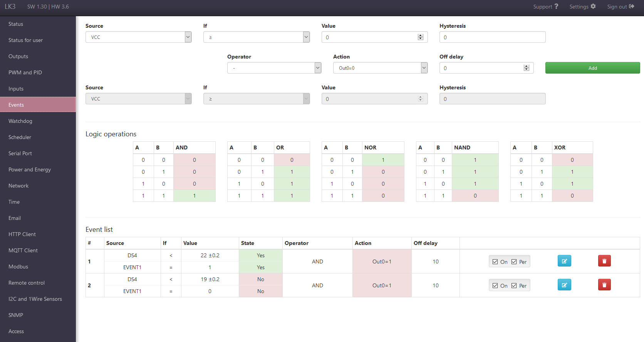Expand the Operator dropdown
This screenshot has width=644, height=342.
[x=274, y=68]
